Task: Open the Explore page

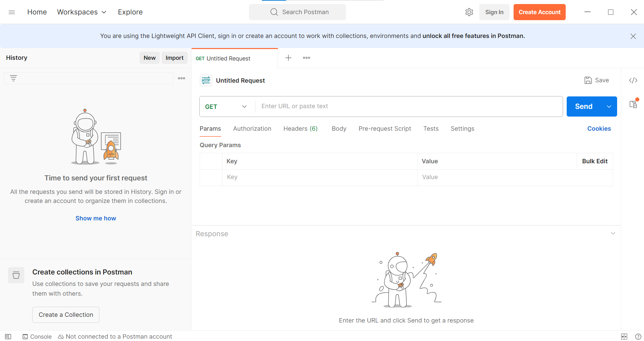Action: [130, 12]
